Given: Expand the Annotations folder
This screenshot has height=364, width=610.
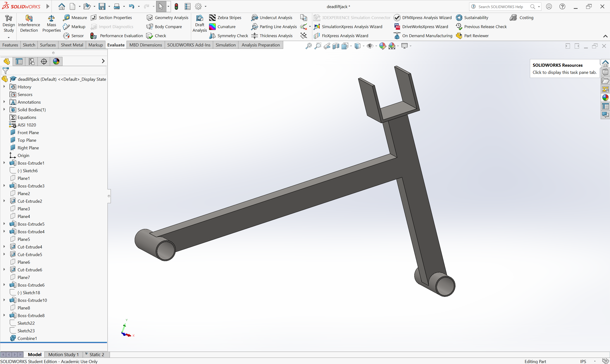Looking at the screenshot, I should point(4,102).
